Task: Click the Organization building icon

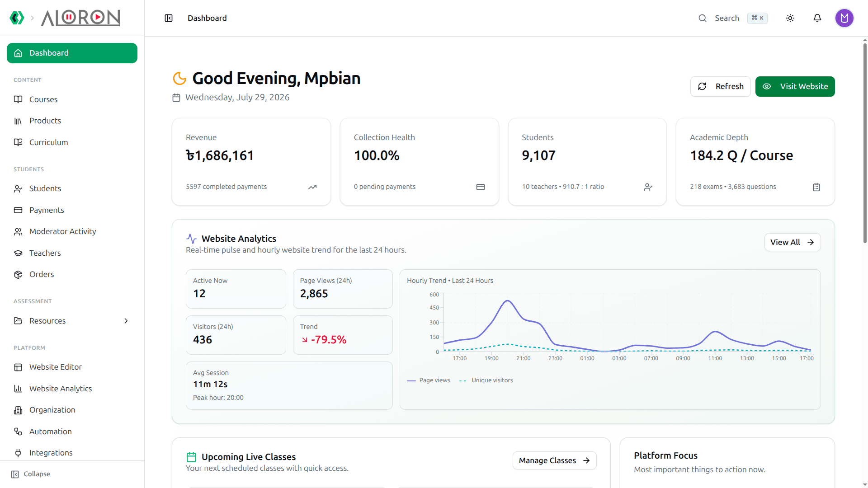Action: [x=18, y=410]
